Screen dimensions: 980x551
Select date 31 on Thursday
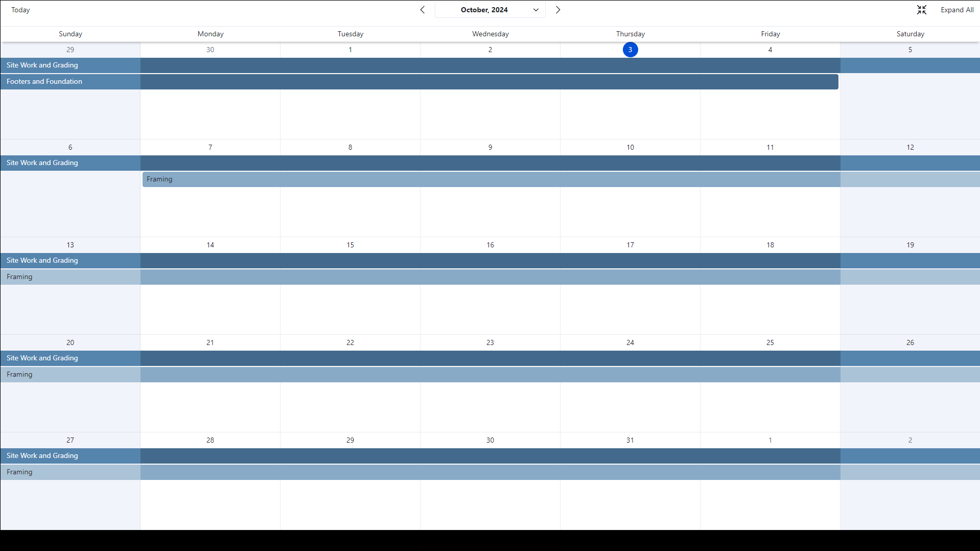630,440
